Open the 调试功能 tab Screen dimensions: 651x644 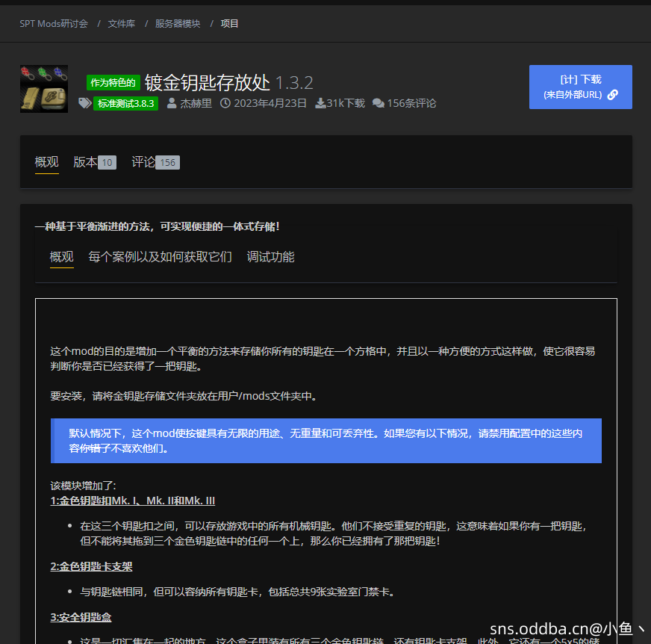[x=271, y=256]
